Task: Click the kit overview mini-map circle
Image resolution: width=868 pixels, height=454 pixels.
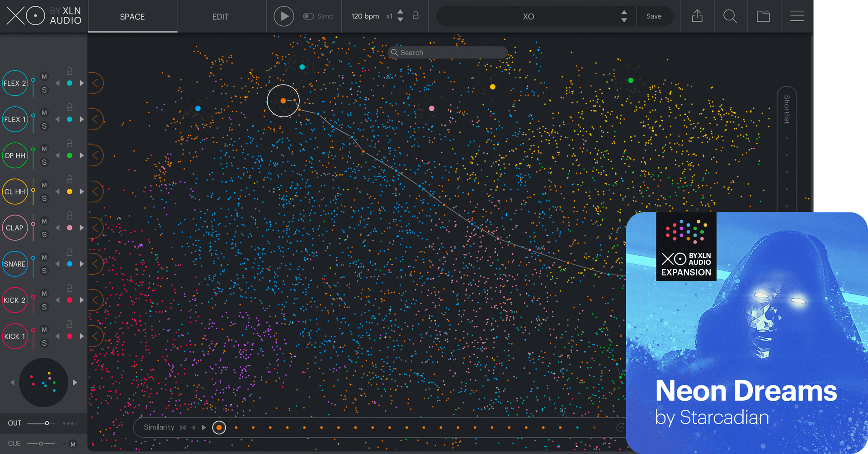Action: point(43,383)
